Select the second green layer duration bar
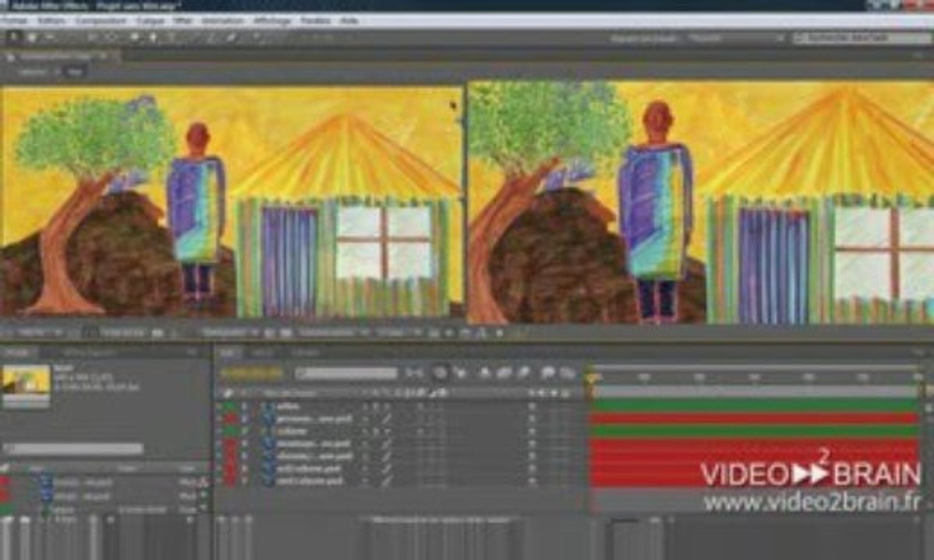The image size is (934, 560). point(755,431)
